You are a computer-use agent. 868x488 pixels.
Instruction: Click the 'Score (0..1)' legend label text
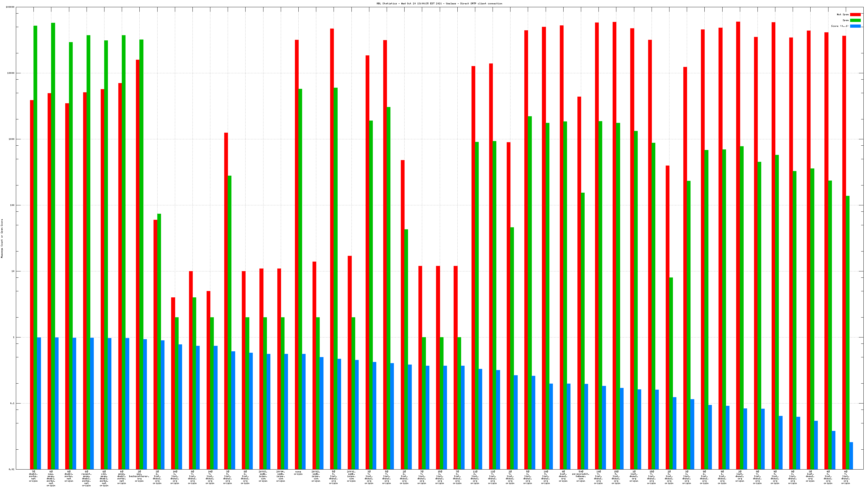coord(839,26)
